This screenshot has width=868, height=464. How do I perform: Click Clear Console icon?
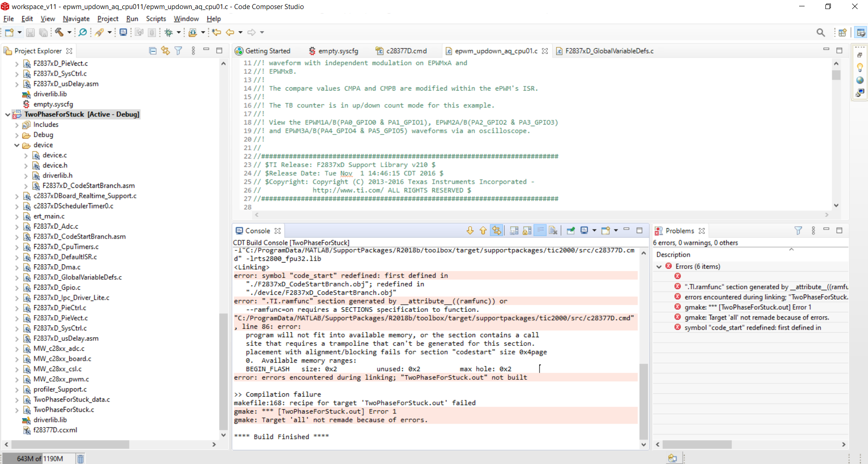click(x=553, y=230)
